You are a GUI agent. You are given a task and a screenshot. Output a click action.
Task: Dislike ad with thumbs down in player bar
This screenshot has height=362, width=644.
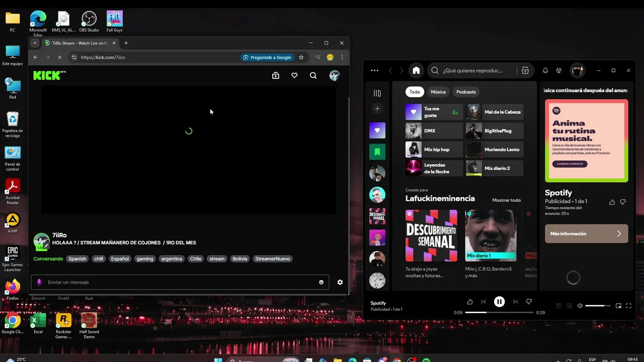pyautogui.click(x=529, y=302)
